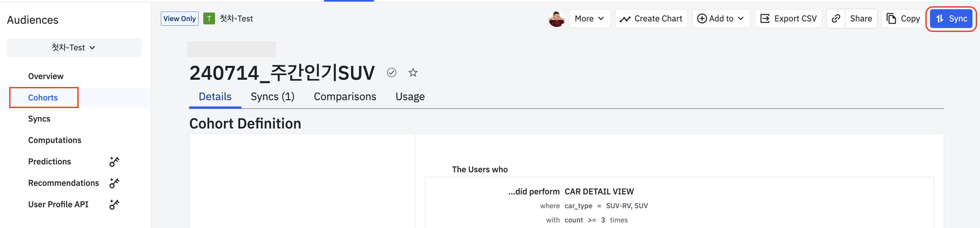Screen dimensions: 980x228
Task: Click the 첫차-Test project name in header
Action: click(x=236, y=19)
